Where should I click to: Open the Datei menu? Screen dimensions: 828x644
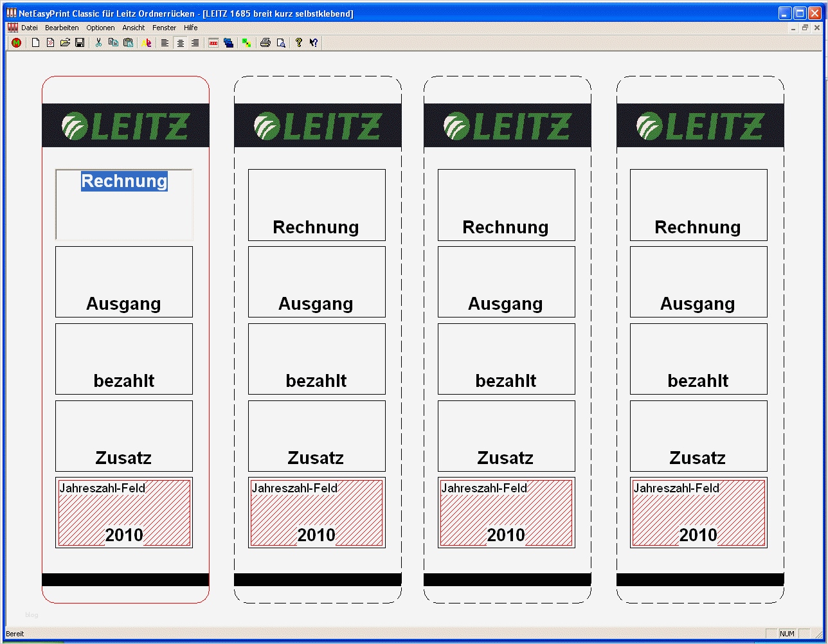(x=29, y=28)
